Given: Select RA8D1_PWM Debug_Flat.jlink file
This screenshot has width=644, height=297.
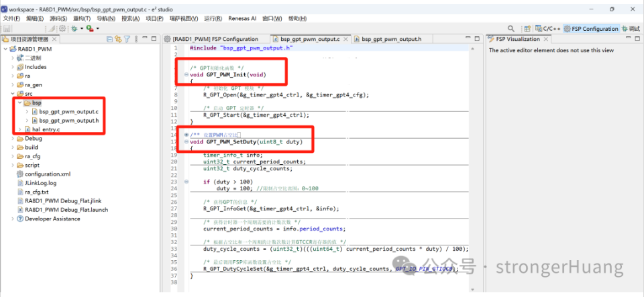Looking at the screenshot, I should click(x=59, y=201).
